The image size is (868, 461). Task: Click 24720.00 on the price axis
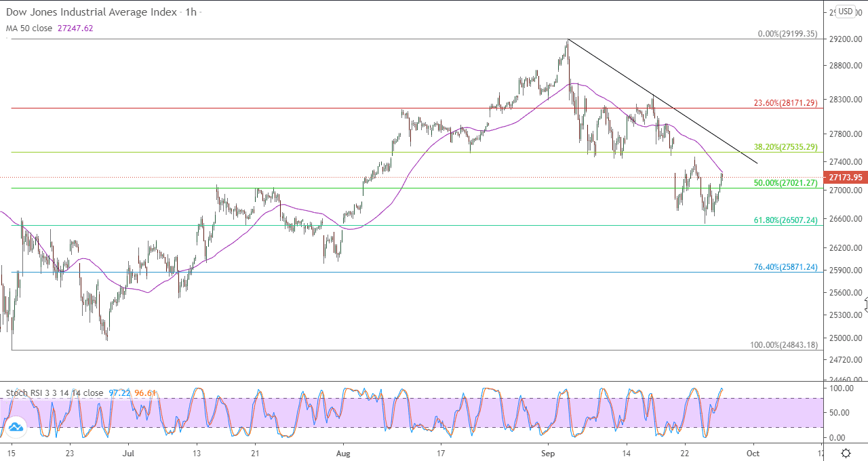846,359
